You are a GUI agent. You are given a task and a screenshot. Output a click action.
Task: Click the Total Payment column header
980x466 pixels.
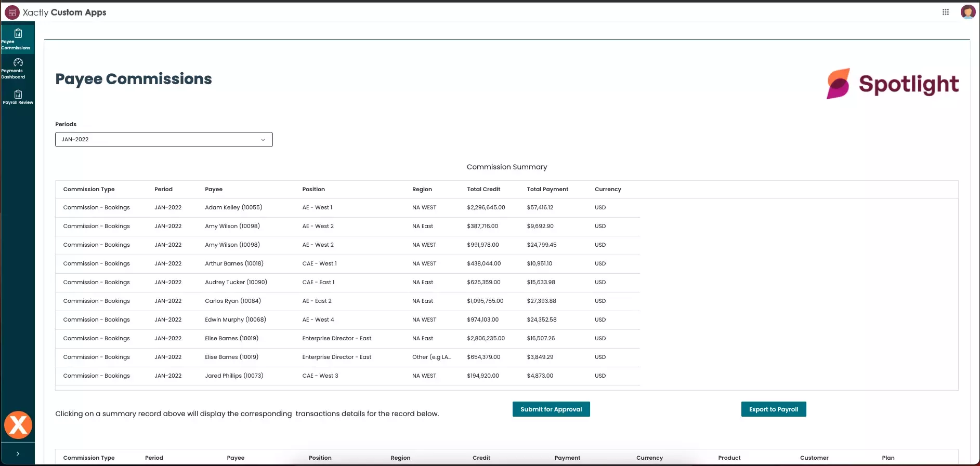pos(547,189)
